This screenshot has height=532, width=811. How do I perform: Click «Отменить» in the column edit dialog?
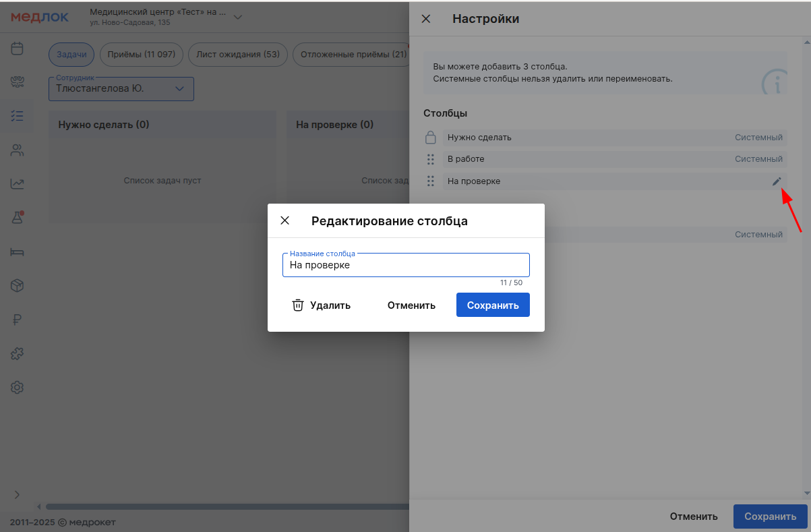[x=411, y=305]
